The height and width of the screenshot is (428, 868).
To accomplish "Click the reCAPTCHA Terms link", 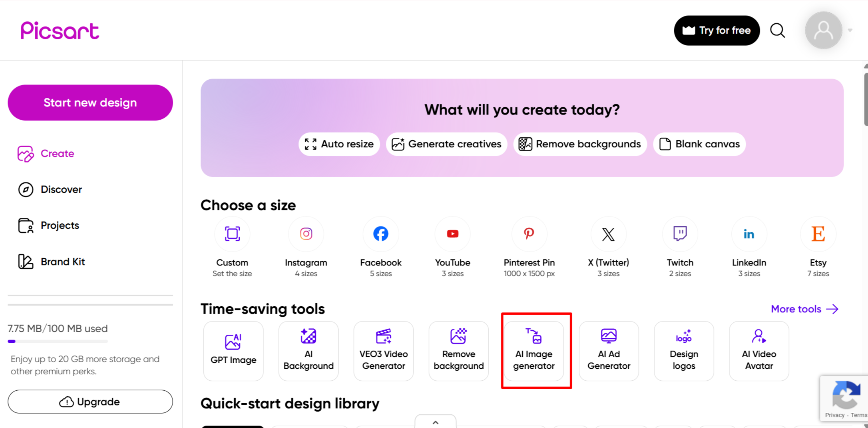I will [x=859, y=415].
